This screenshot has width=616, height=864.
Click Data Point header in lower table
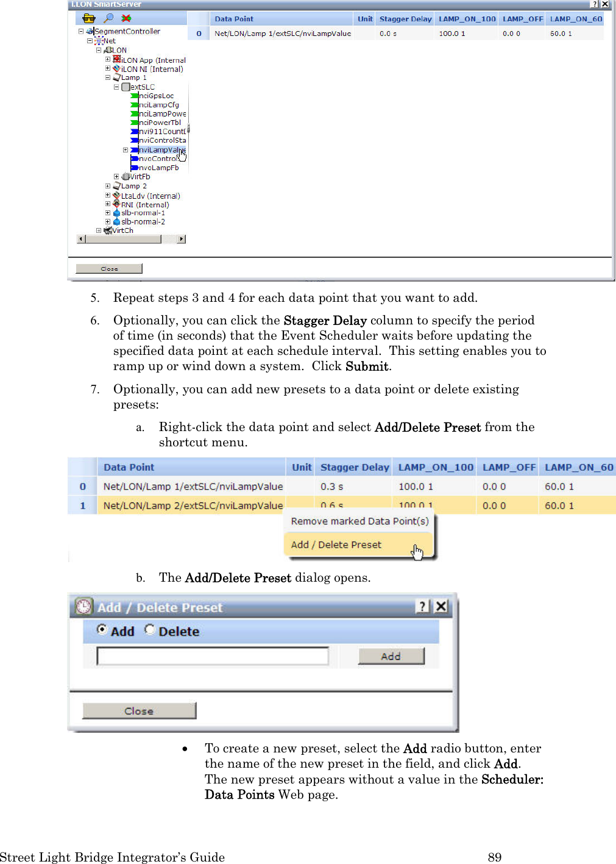191,467
